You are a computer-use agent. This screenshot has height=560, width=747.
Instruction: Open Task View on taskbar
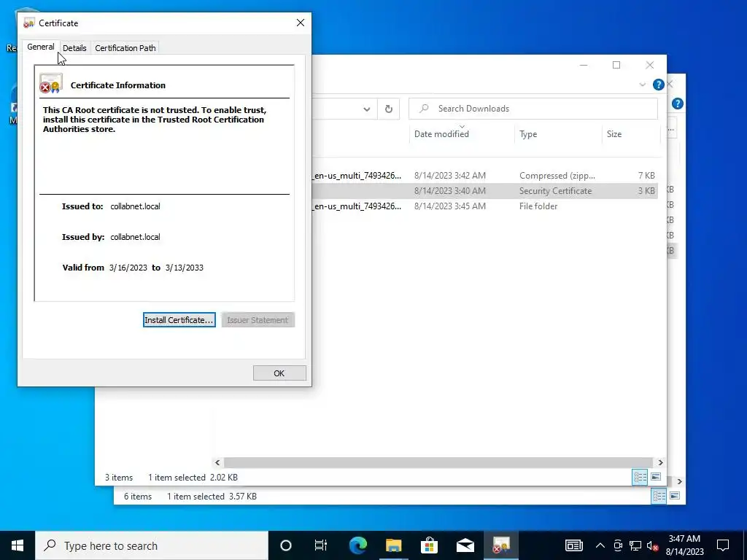pyautogui.click(x=321, y=545)
